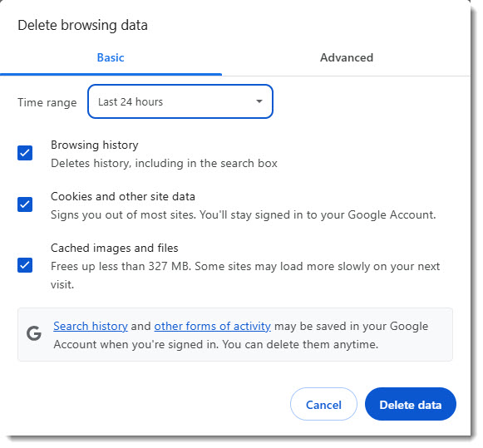Click the 'Browsing history' label text

95,145
